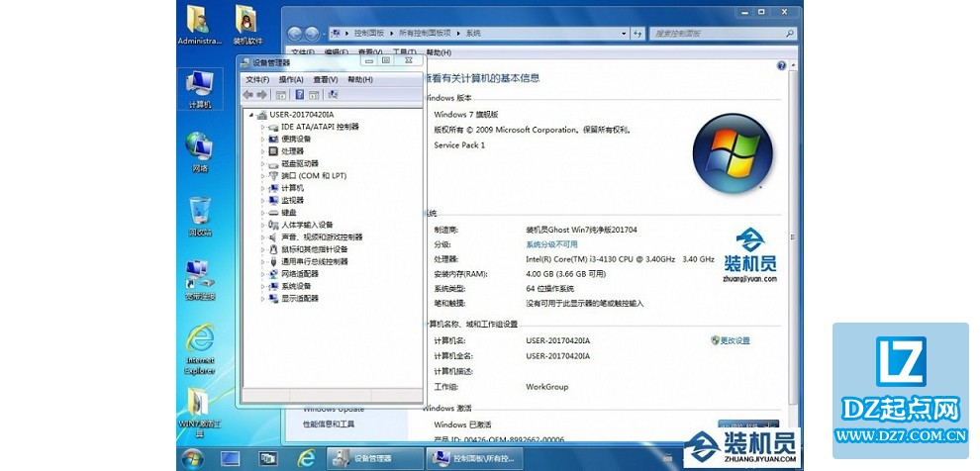Expand the 处理器 node

pos(263,151)
